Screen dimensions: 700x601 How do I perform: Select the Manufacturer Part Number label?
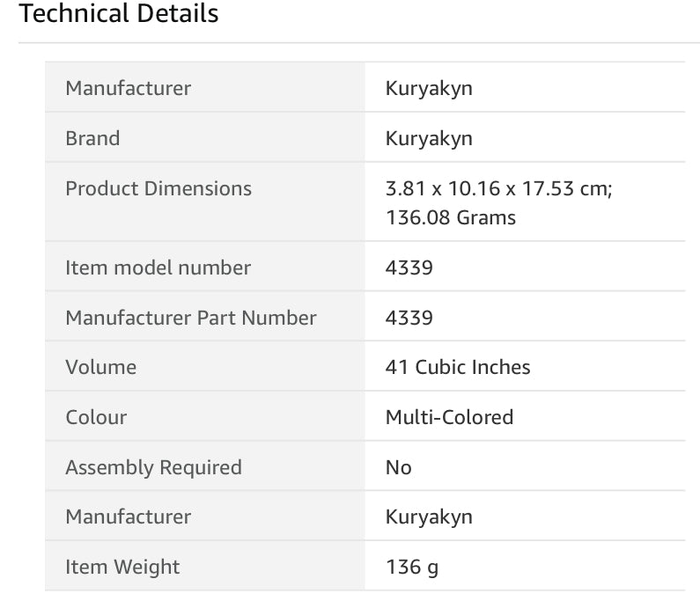click(191, 318)
